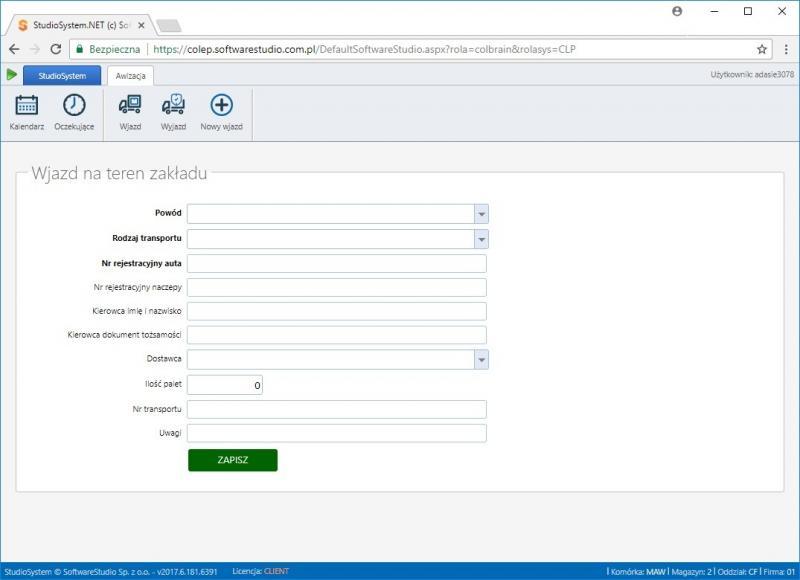Click the green play arrow icon
Image resolution: width=800 pixels, height=580 pixels.
12,75
